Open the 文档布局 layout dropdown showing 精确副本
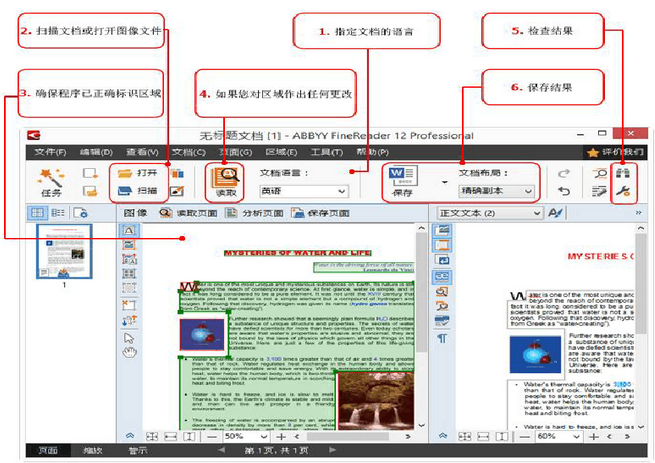The width and height of the screenshot is (655, 463). point(496,191)
